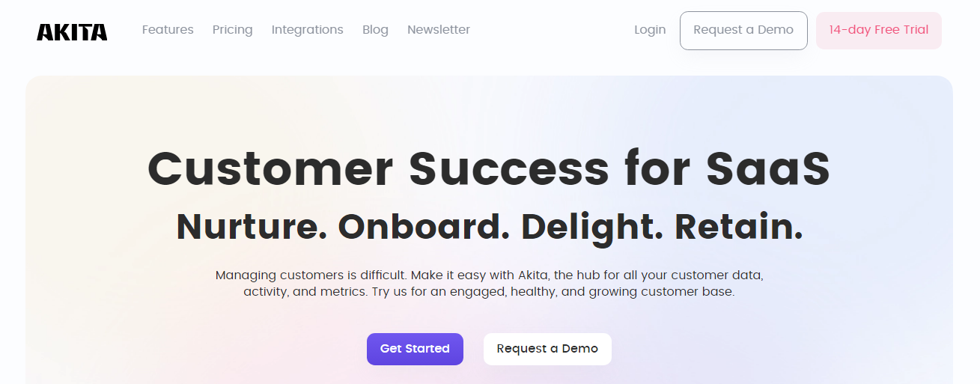Image resolution: width=980 pixels, height=384 pixels.
Task: Click the word Akita in the description paragraph
Action: click(x=532, y=275)
